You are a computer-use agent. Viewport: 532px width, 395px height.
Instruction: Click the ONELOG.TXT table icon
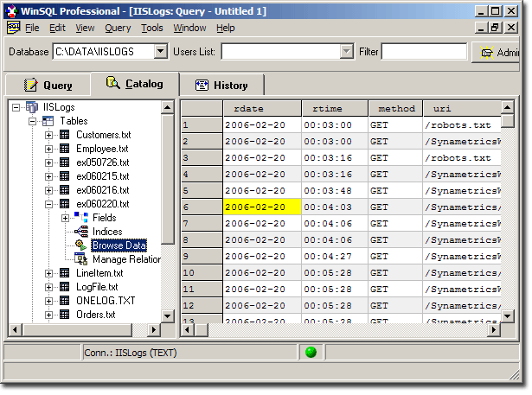click(65, 301)
